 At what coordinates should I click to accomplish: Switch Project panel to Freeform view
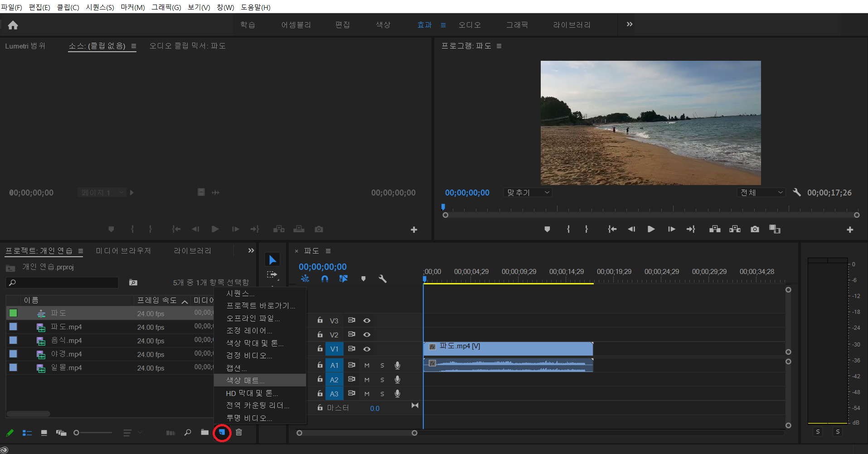(61, 433)
